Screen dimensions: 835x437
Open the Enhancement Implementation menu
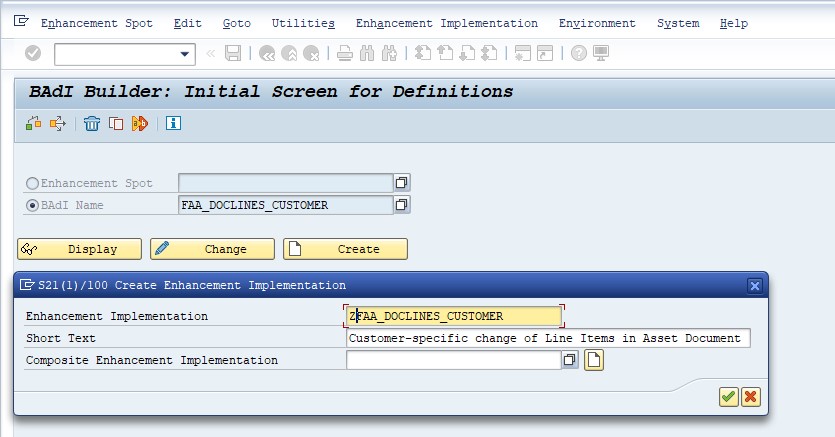pyautogui.click(x=447, y=23)
